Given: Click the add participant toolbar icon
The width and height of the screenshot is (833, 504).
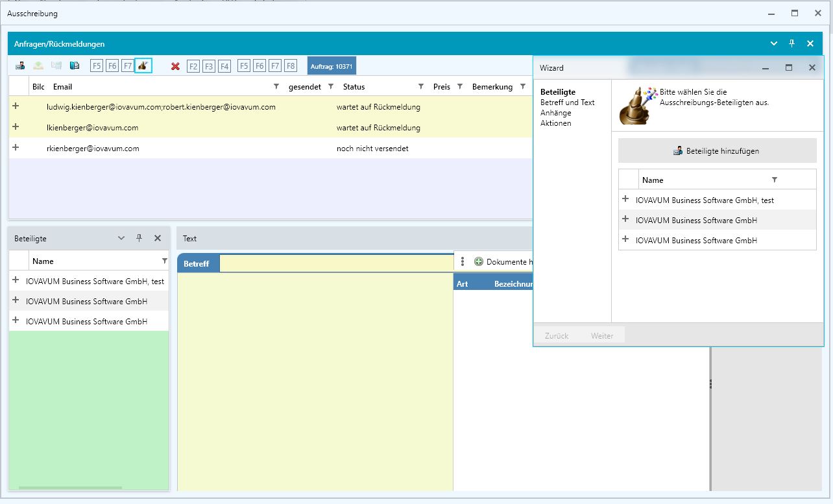Looking at the screenshot, I should pos(20,66).
